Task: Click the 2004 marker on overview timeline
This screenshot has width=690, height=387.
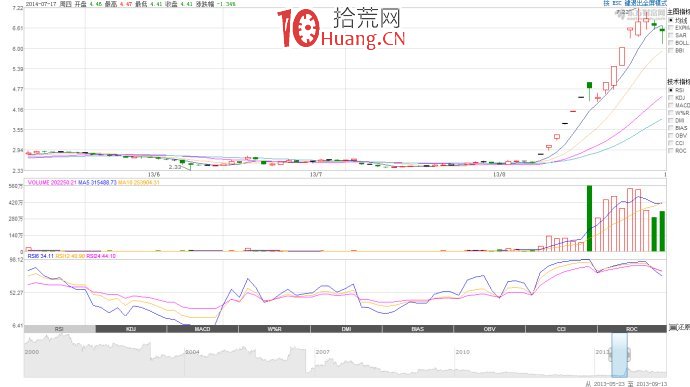Action: tap(192, 352)
